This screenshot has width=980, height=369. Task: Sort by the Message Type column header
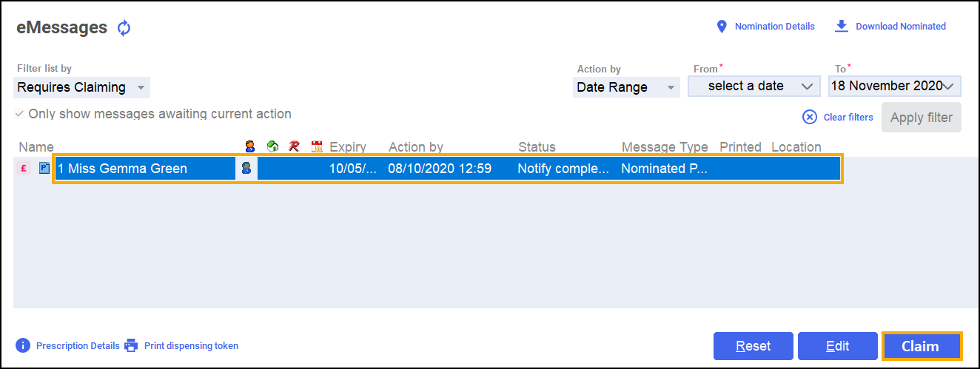tap(664, 147)
